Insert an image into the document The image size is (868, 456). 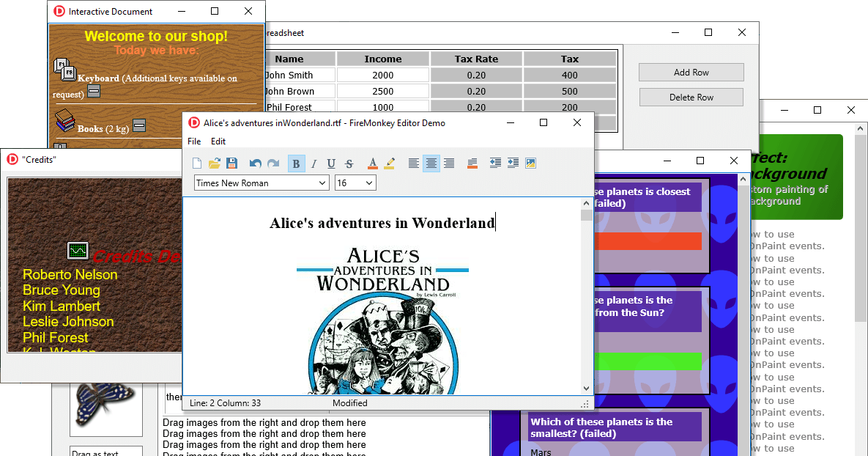point(530,163)
